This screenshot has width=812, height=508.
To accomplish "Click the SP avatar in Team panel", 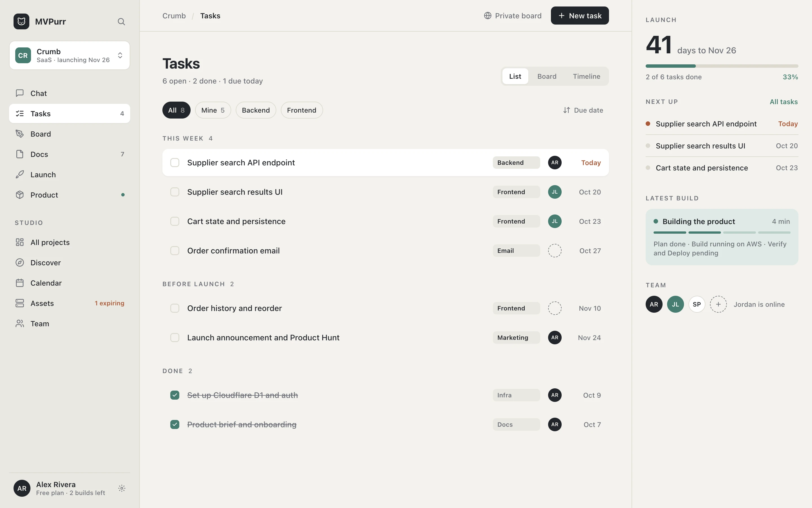I will (697, 305).
